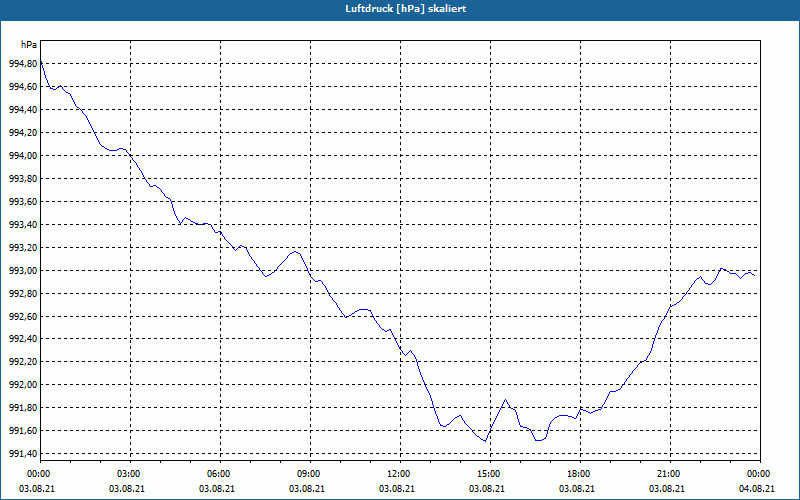Click the 993,60 y-axis value
The width and height of the screenshot is (800, 500).
pos(23,202)
